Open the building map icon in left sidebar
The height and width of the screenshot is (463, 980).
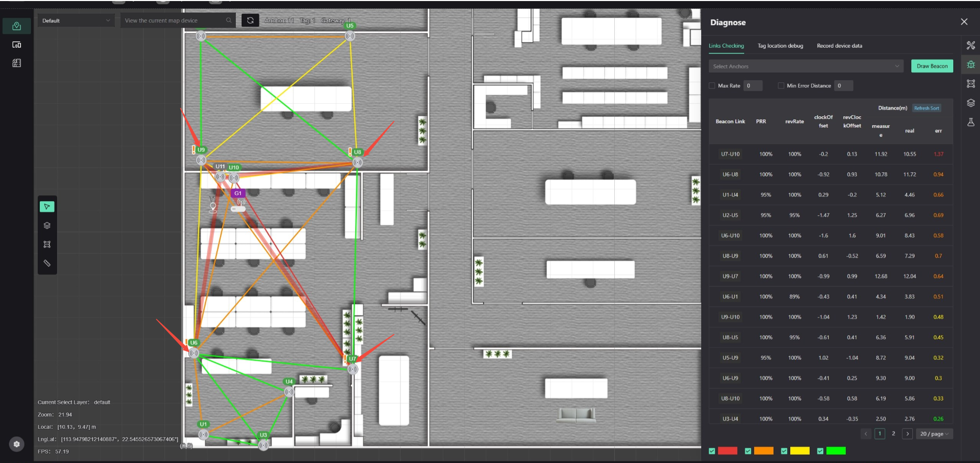(17, 63)
